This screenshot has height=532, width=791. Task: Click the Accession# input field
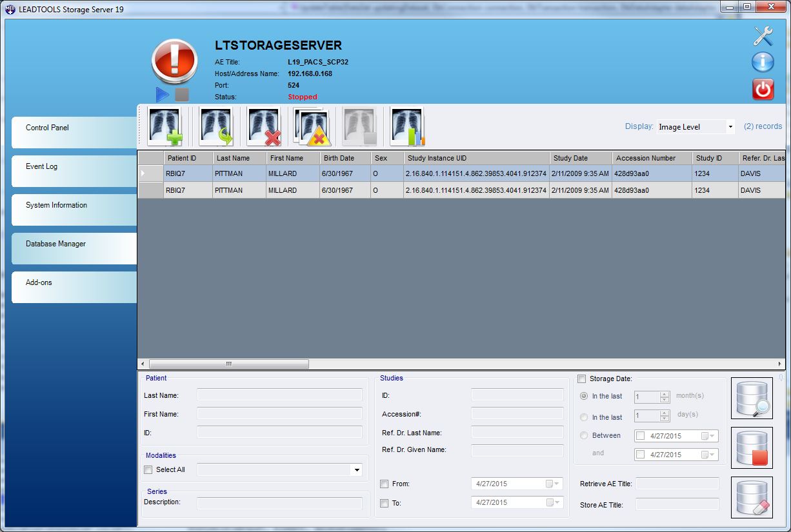517,413
